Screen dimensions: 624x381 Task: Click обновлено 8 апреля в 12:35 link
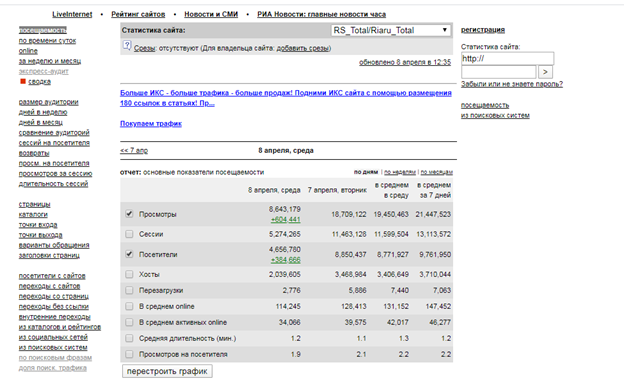(405, 62)
